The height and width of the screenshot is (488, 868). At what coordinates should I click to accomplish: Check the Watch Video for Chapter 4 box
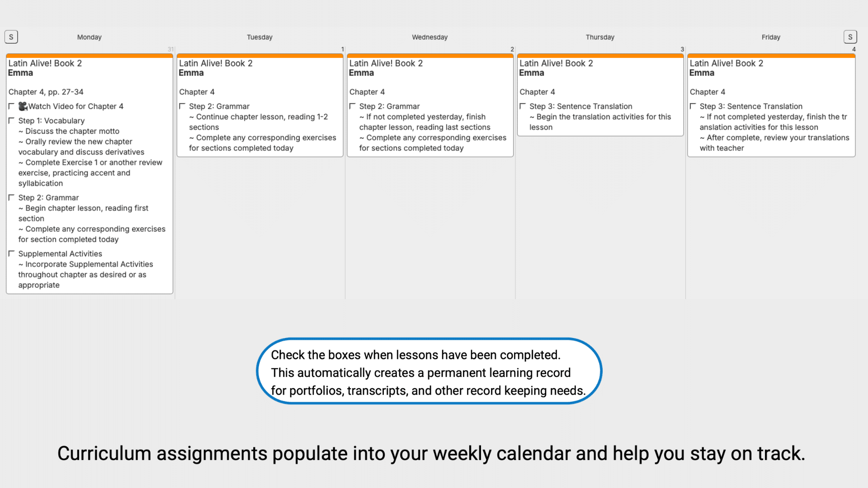click(12, 106)
